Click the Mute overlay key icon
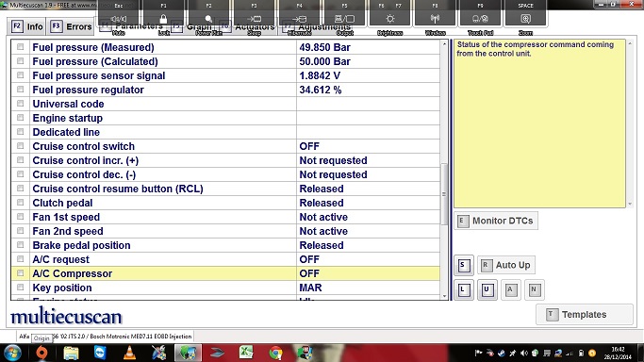Viewport: 644px width, 362px height. [x=118, y=19]
